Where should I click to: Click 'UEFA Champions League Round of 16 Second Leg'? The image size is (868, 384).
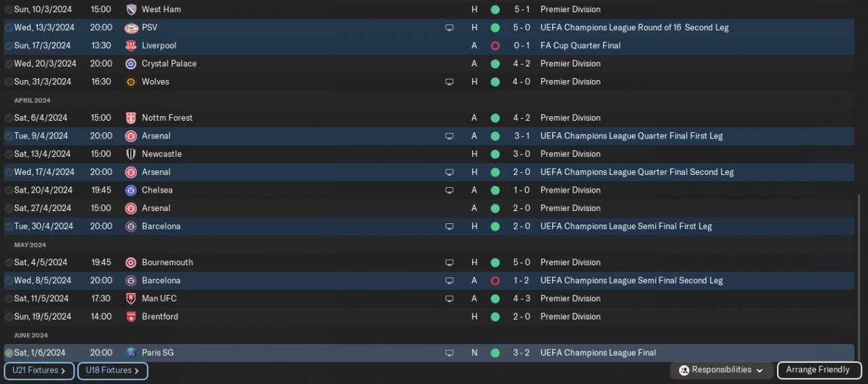tap(635, 28)
